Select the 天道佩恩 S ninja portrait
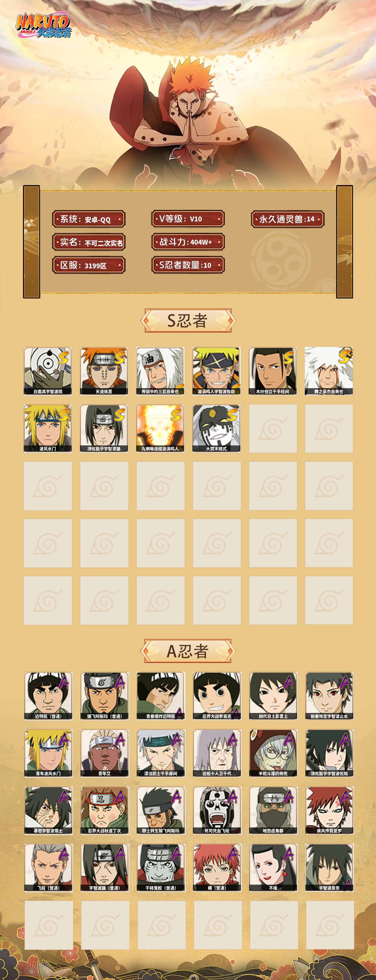The image size is (376, 980). (x=104, y=371)
